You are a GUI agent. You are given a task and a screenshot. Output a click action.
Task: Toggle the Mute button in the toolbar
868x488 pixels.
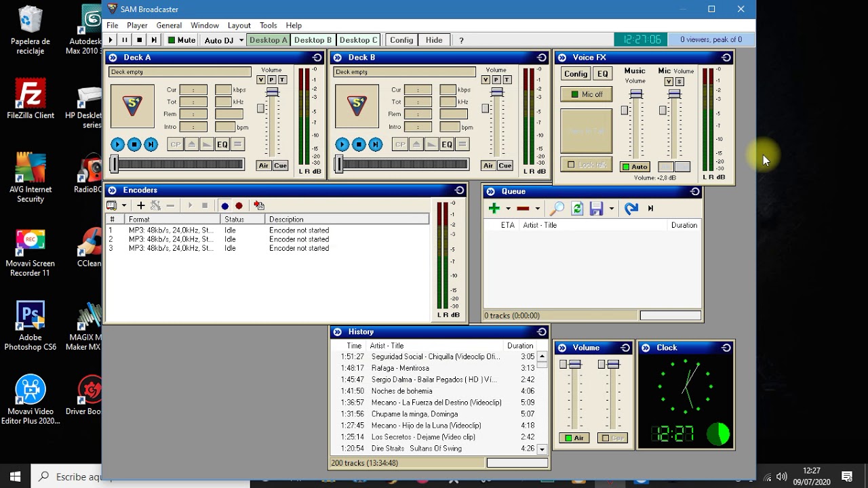coord(181,40)
